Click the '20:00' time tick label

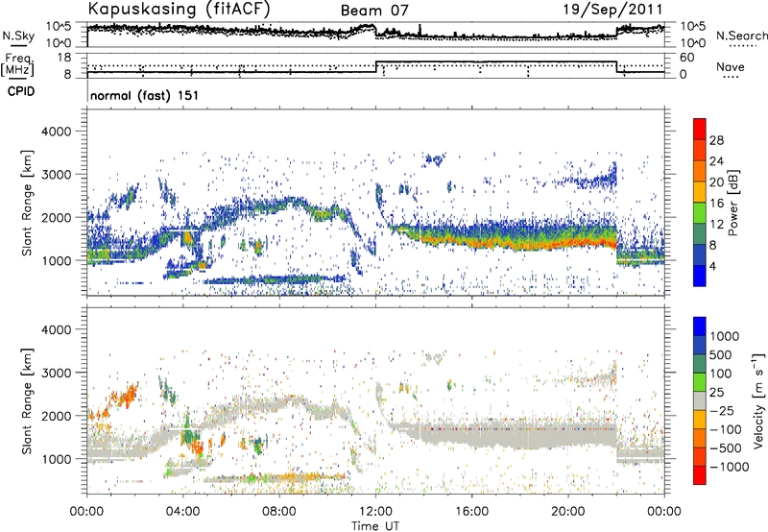567,512
